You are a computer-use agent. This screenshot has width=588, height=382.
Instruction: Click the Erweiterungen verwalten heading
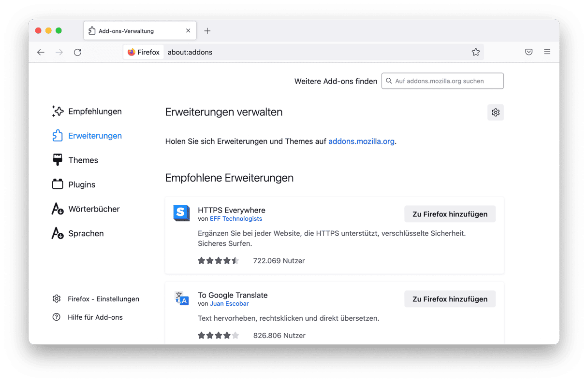coord(224,112)
